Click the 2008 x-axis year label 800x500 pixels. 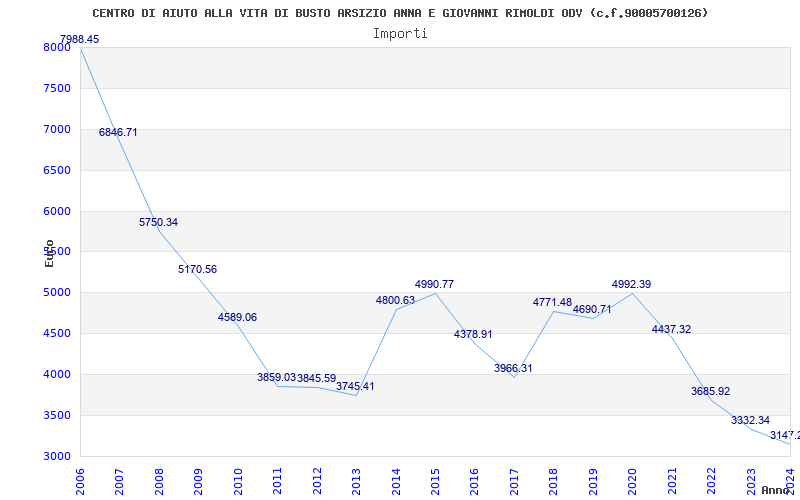pos(159,481)
